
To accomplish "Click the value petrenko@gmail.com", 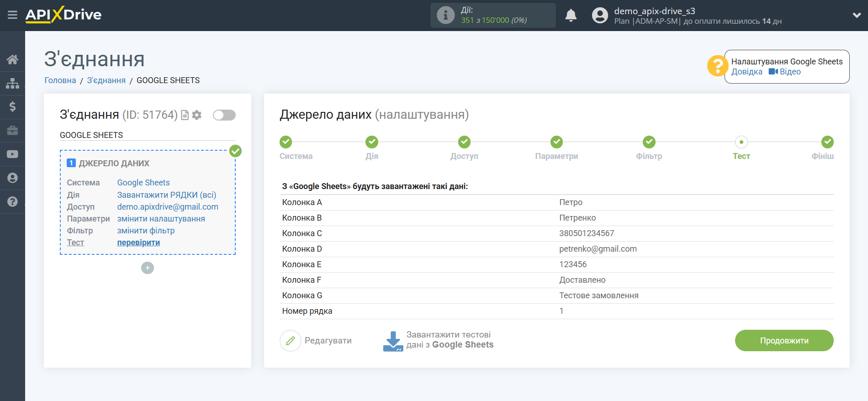I will click(598, 249).
